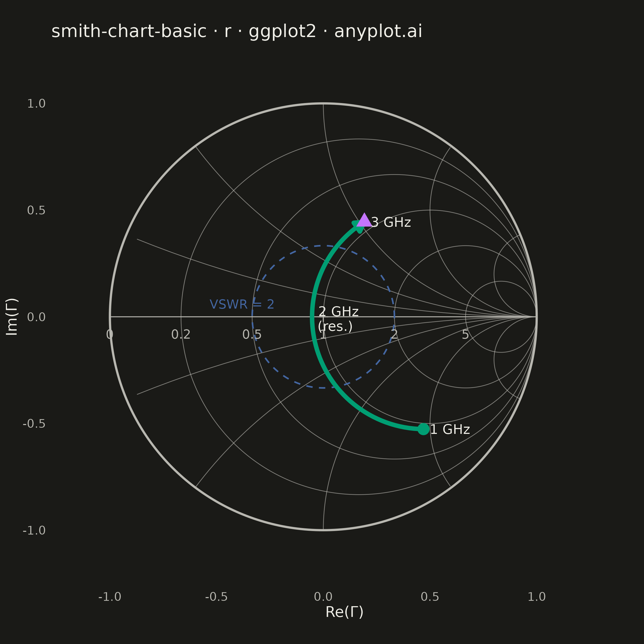Click the 0.2 resistance circle label
This screenshot has height=644, width=644.
click(181, 334)
